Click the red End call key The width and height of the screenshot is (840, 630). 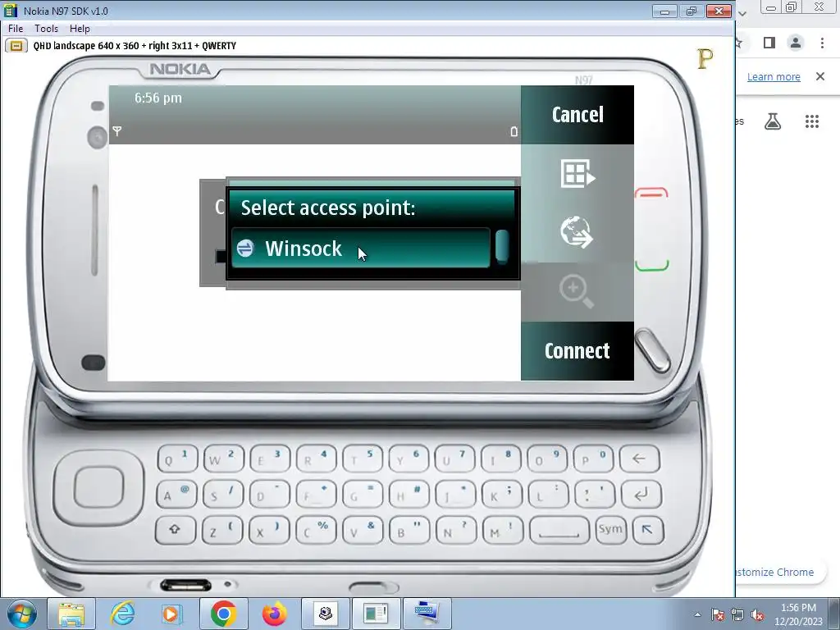(x=651, y=193)
